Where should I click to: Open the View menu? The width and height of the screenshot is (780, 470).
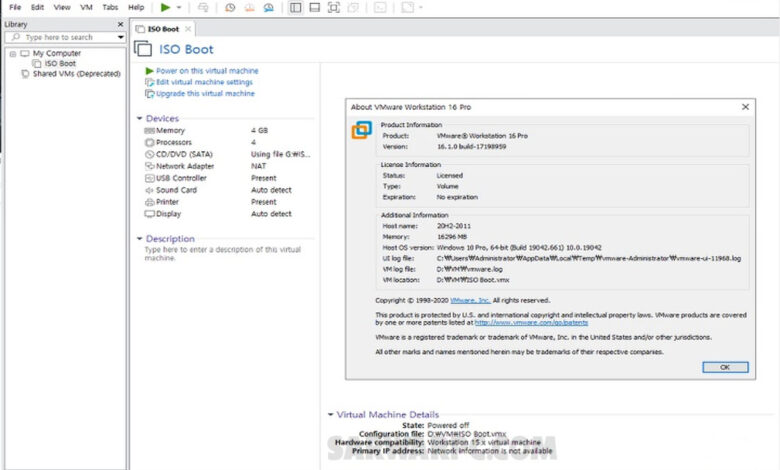tap(62, 7)
